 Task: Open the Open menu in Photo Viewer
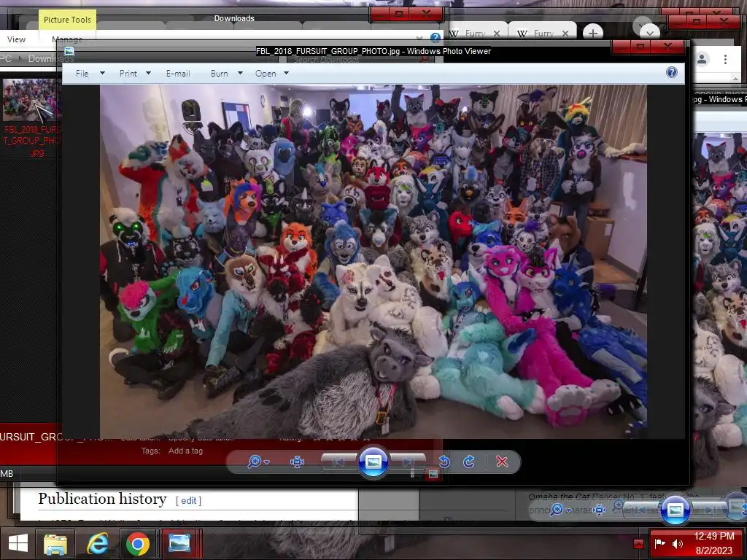pyautogui.click(x=266, y=74)
